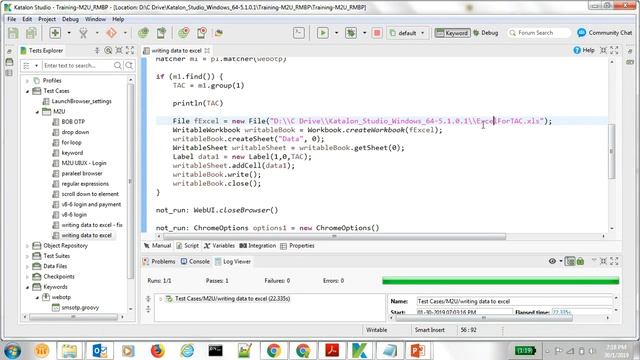Image resolution: width=640 pixels, height=360 pixels.
Task: Open the Spy tool dropdown arrow
Action: pyautogui.click(x=97, y=33)
